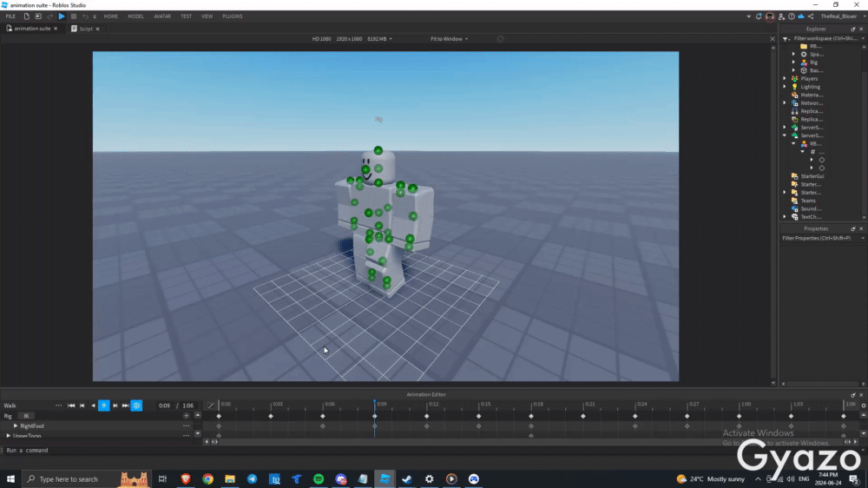Collapse the expanded ServerS... service in Explorer

coord(785,135)
